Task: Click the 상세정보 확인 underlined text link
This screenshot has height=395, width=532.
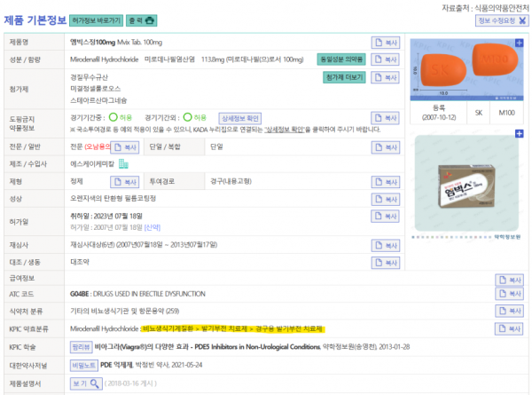Action: (x=285, y=130)
